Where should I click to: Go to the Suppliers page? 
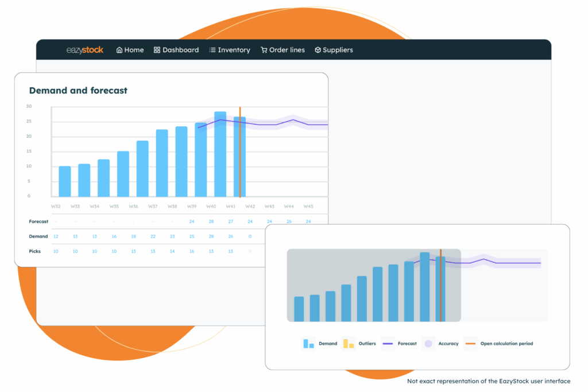[338, 50]
